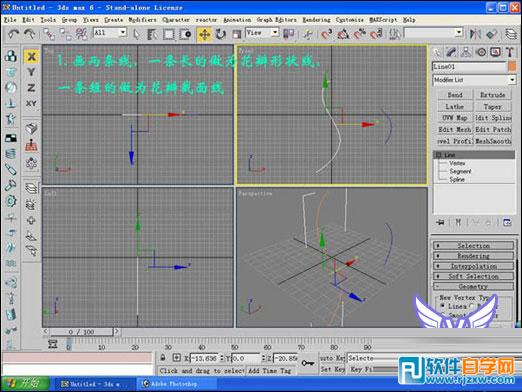Open the View reference coordinate dropdown
Image resolution: width=522 pixels, height=392 pixels.
click(x=275, y=33)
